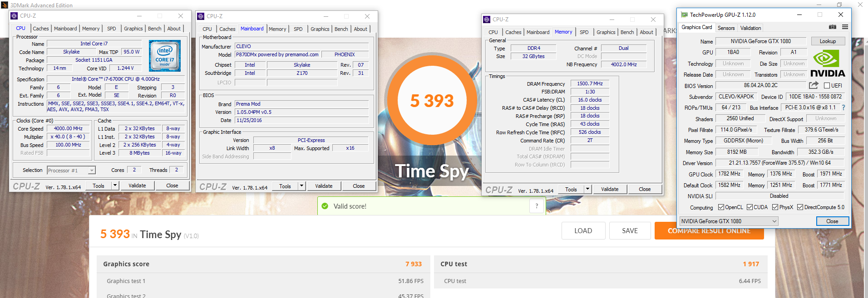Open About tab in CPU-Z Memory window

point(646,32)
